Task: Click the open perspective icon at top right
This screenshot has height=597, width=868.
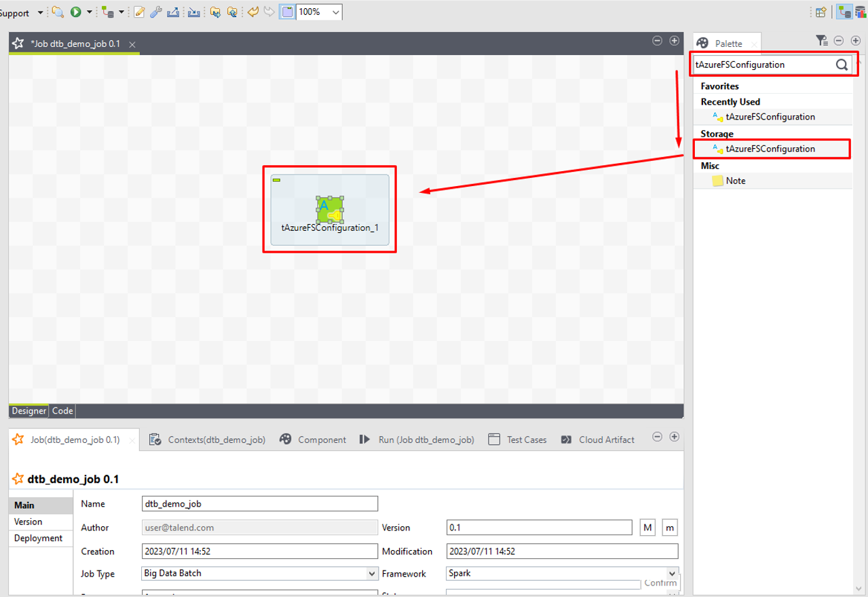Action: point(820,12)
